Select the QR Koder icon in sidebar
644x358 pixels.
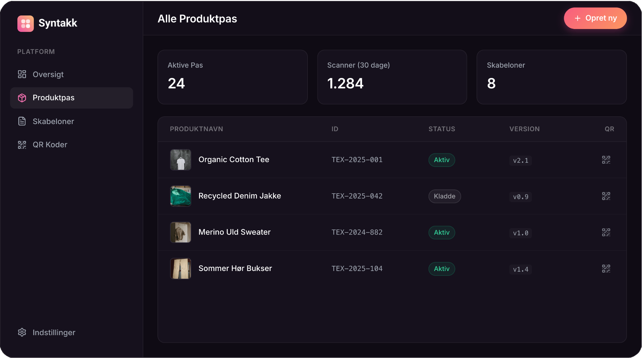coord(22,145)
